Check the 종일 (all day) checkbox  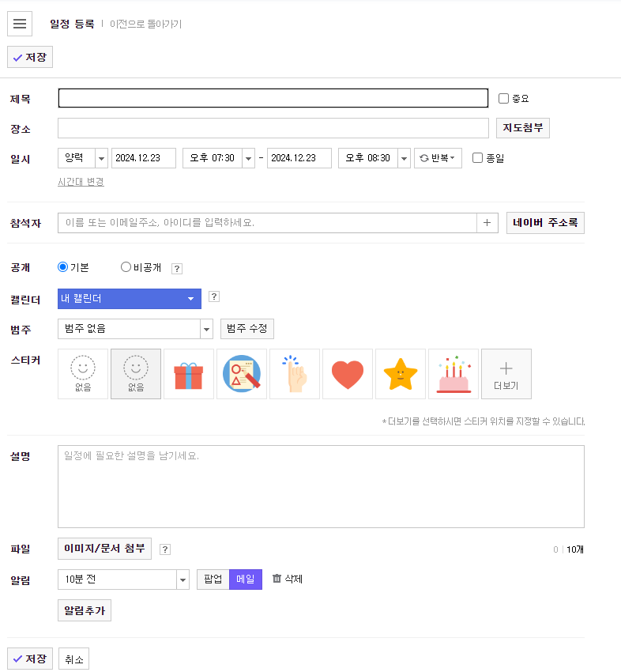coord(477,157)
